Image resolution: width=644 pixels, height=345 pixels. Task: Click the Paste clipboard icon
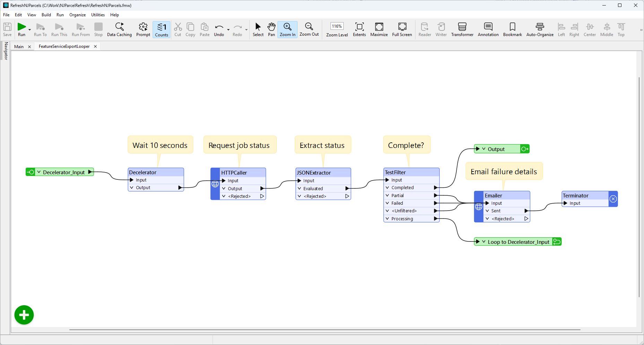coord(205,29)
